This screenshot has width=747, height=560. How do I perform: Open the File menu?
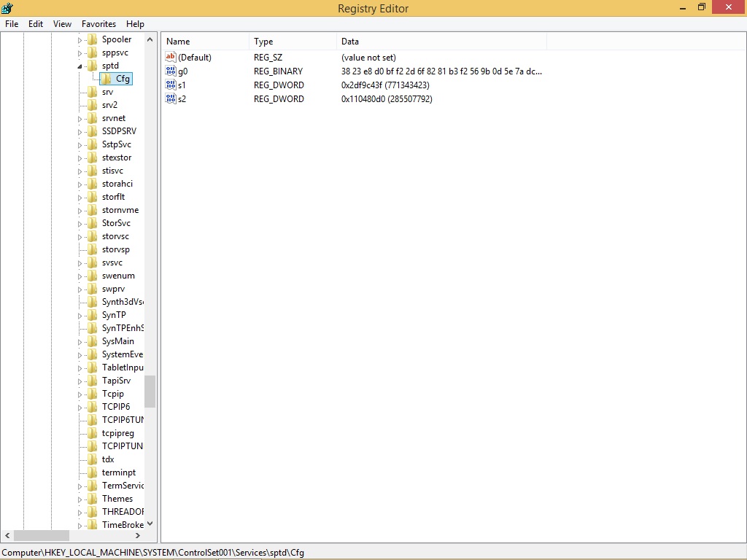tap(12, 24)
